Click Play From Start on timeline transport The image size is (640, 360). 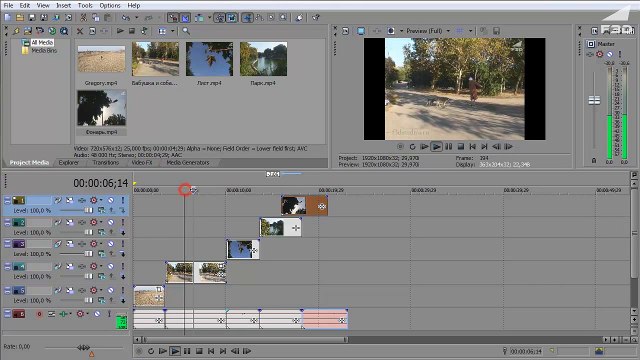pos(163,351)
